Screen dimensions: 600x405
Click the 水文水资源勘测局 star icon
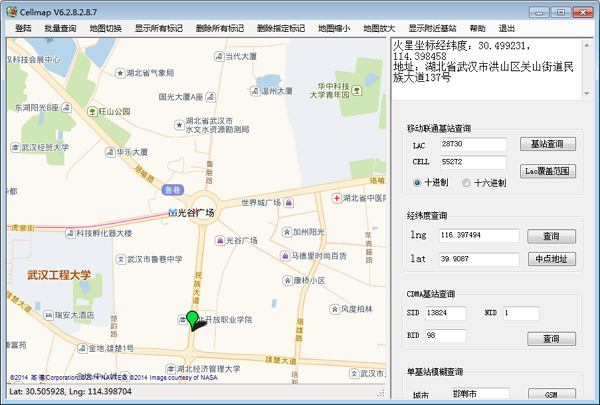point(179,125)
